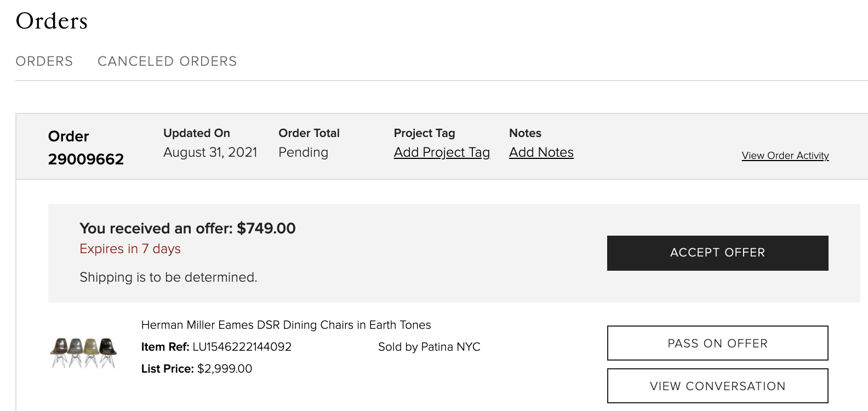Select order number 29009662

[86, 159]
